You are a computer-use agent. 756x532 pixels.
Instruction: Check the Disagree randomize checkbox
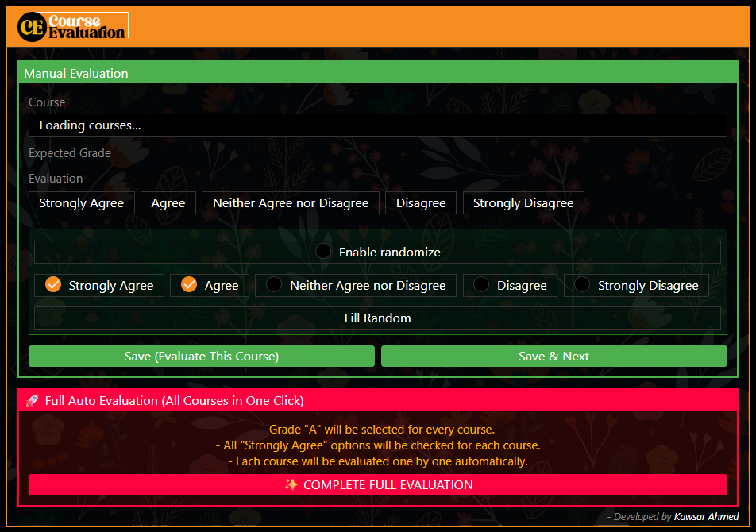click(481, 285)
